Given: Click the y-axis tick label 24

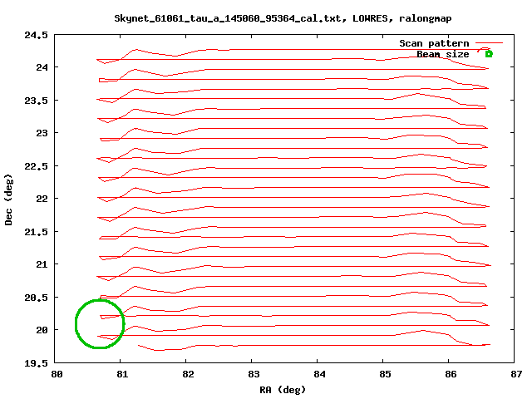Looking at the screenshot, I should pos(42,67).
